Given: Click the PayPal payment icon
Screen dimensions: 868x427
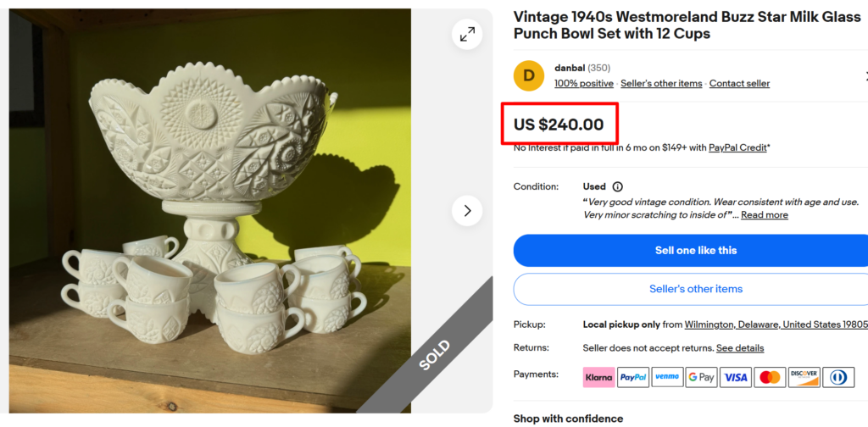Looking at the screenshot, I should (633, 377).
